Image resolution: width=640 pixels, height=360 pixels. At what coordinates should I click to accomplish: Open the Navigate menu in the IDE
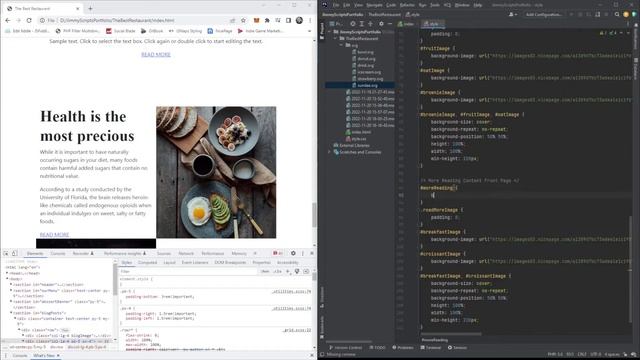pyautogui.click(x=374, y=5)
